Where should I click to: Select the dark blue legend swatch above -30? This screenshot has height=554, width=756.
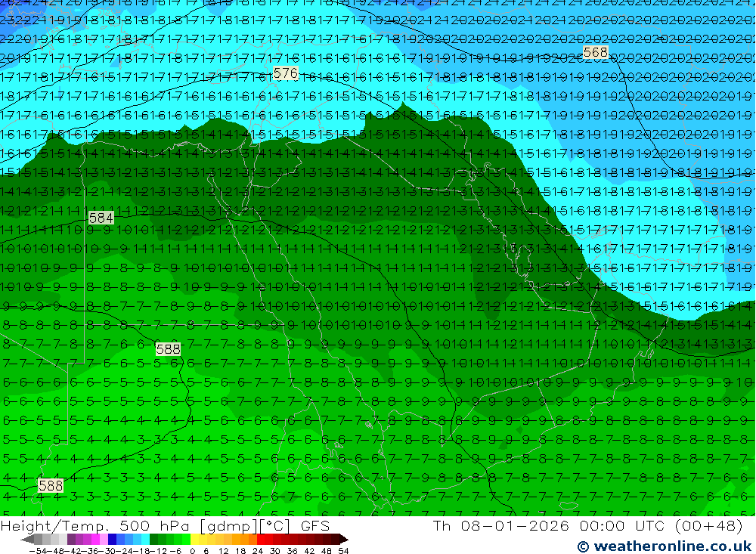[x=112, y=540]
